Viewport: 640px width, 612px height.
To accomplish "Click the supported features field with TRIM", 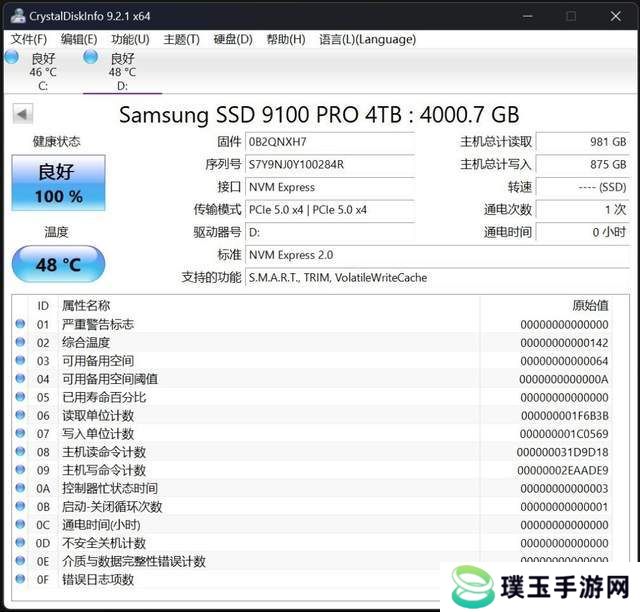I will (x=437, y=278).
